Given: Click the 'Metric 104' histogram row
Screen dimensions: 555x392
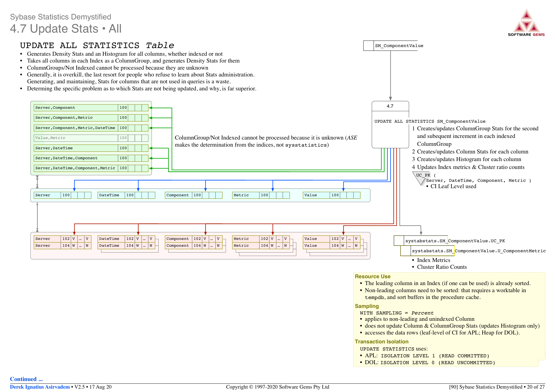Looking at the screenshot, I should click(261, 246).
